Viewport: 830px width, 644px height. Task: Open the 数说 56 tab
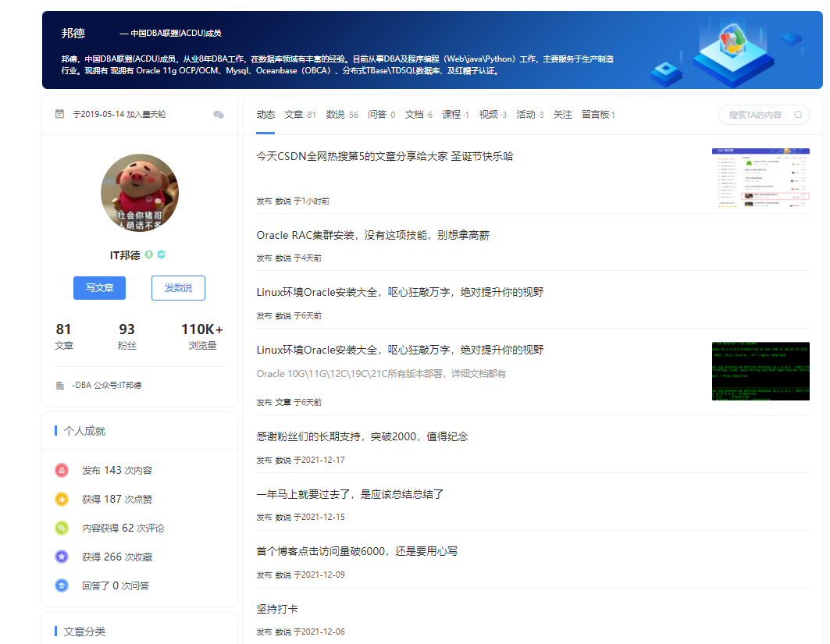click(342, 115)
